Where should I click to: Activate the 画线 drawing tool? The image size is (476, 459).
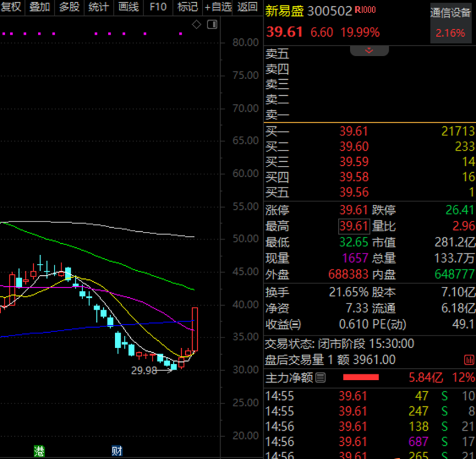coord(128,7)
